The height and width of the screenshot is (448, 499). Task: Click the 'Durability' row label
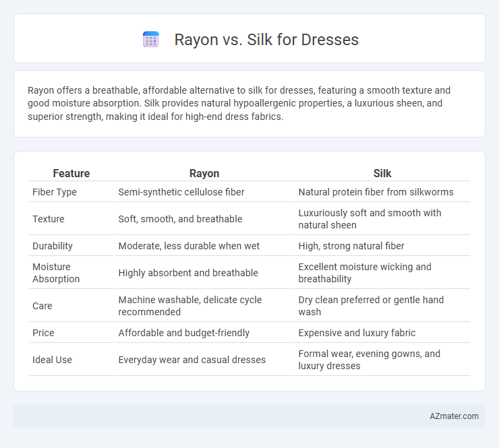tap(53, 246)
